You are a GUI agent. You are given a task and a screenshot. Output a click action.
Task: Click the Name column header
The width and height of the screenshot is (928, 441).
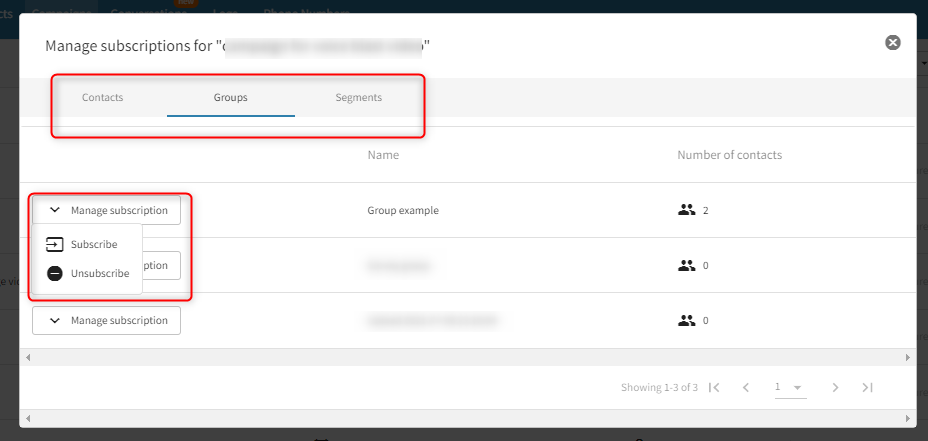point(383,155)
